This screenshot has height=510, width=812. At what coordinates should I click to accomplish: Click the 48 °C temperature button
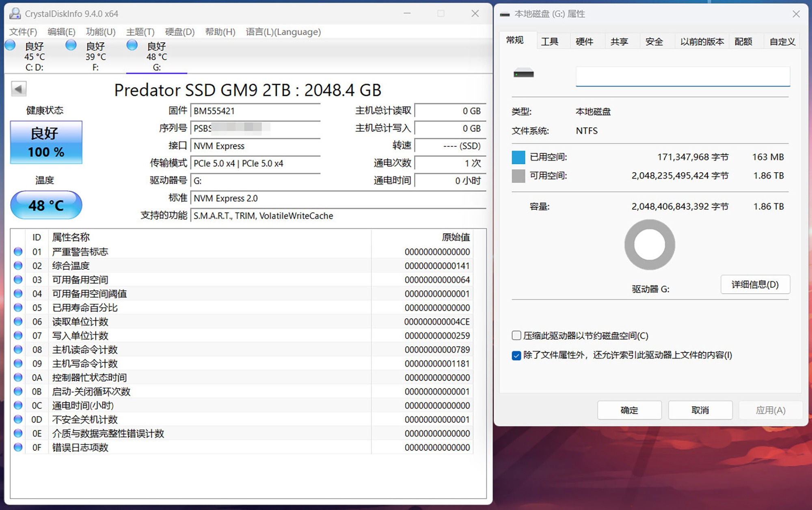[46, 205]
